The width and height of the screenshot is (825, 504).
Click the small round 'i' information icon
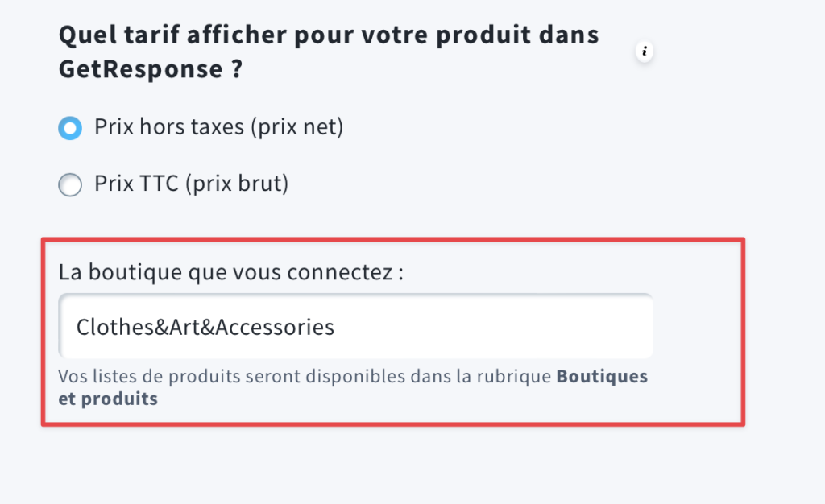click(644, 52)
